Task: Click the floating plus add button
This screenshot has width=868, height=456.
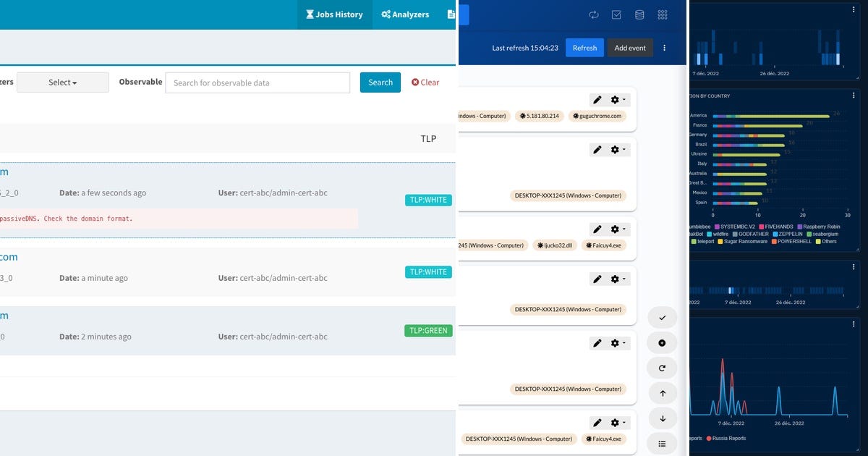Action: click(662, 342)
